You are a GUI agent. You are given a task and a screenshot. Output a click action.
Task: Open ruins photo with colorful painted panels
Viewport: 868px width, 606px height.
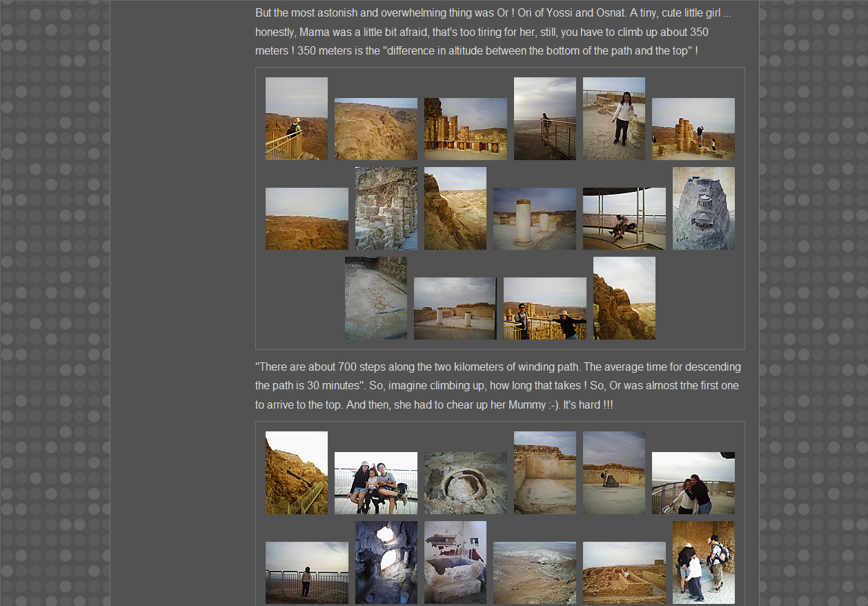pyautogui.click(x=465, y=129)
